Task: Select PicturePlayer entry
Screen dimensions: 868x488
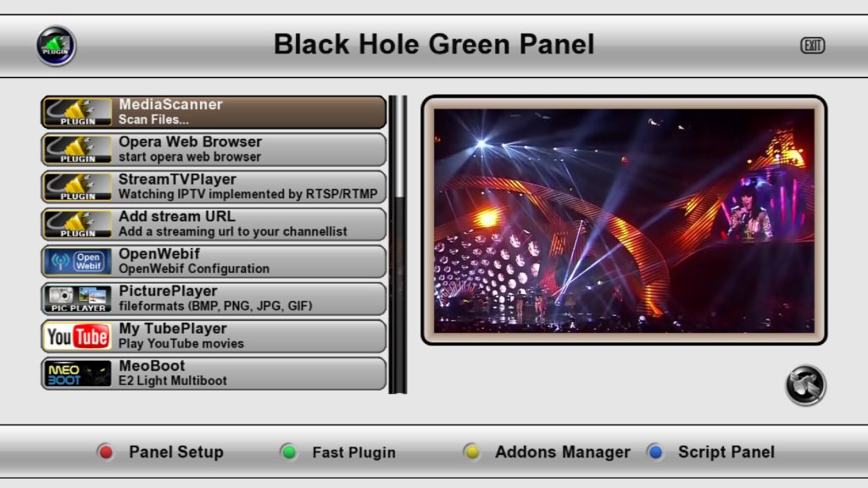Action: tap(214, 299)
